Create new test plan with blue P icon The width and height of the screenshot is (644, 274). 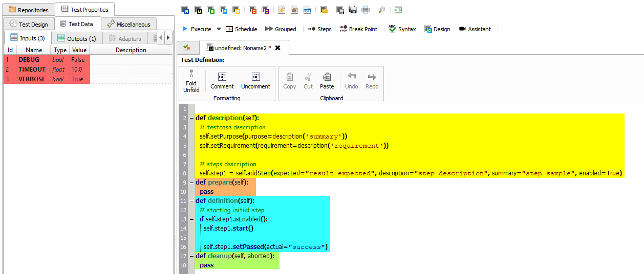pos(224,10)
